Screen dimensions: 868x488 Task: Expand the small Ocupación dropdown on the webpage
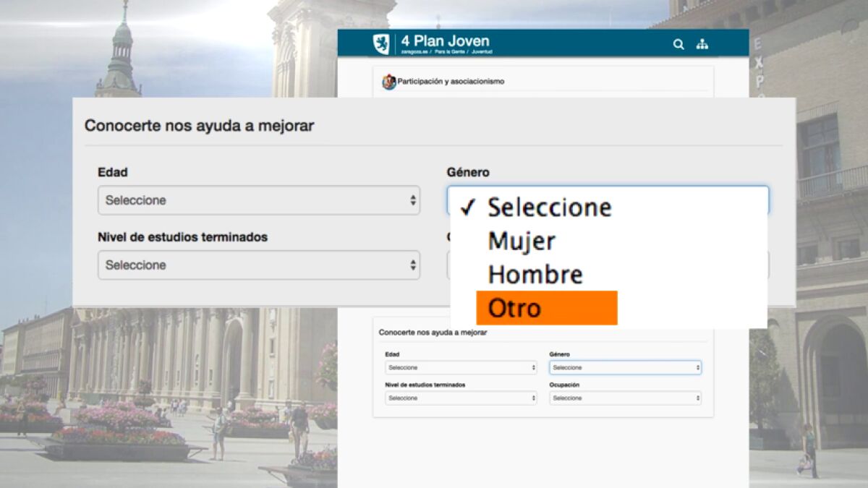pos(625,398)
